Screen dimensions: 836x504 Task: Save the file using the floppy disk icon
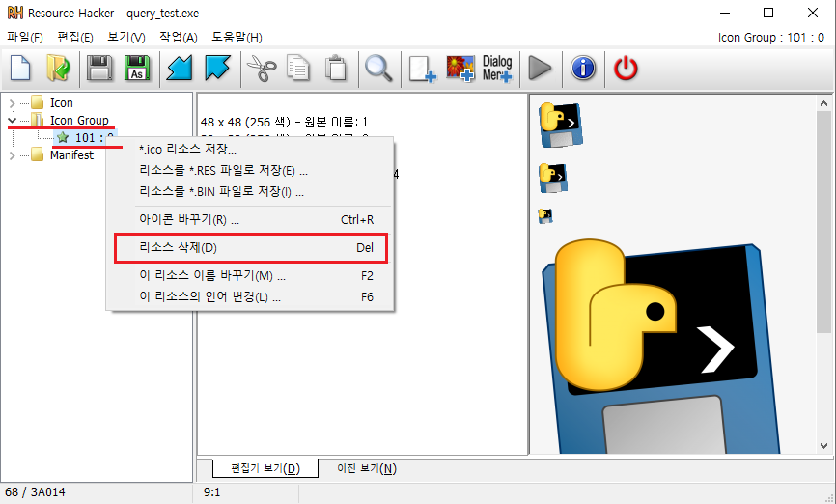point(99,69)
